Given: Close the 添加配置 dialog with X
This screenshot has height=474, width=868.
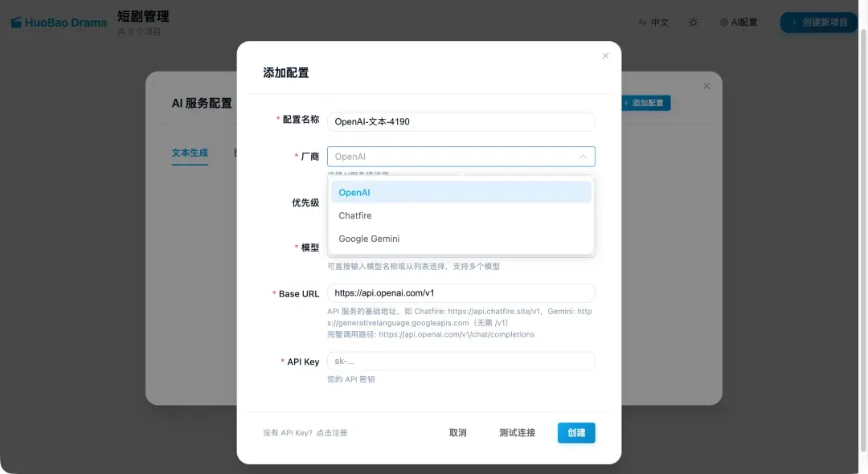Looking at the screenshot, I should pyautogui.click(x=606, y=56).
